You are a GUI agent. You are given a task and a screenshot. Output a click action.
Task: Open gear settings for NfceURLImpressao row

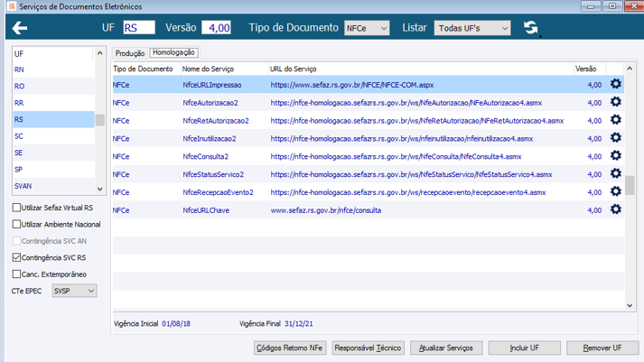point(615,84)
